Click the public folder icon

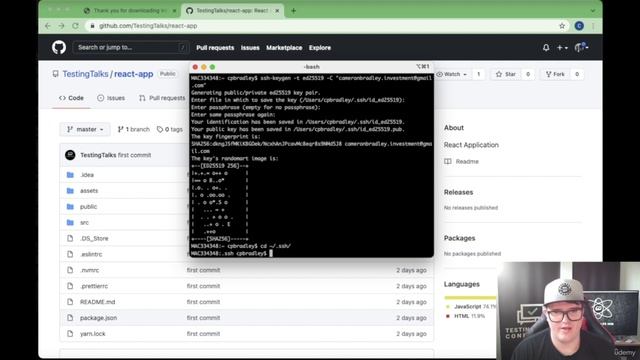pyautogui.click(x=70, y=207)
